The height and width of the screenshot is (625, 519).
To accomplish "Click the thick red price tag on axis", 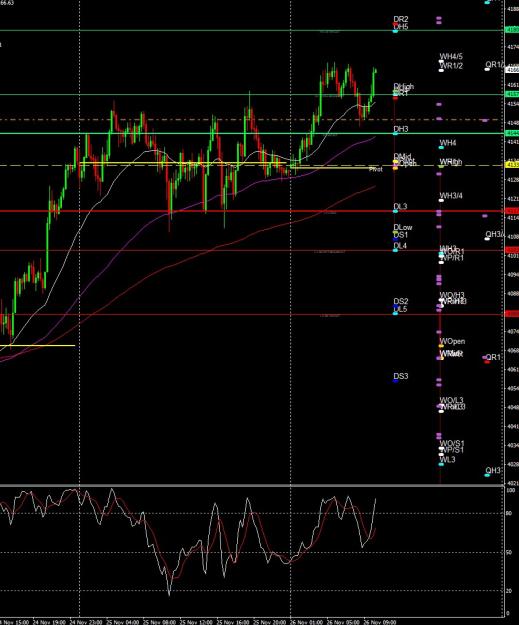I will [512, 211].
